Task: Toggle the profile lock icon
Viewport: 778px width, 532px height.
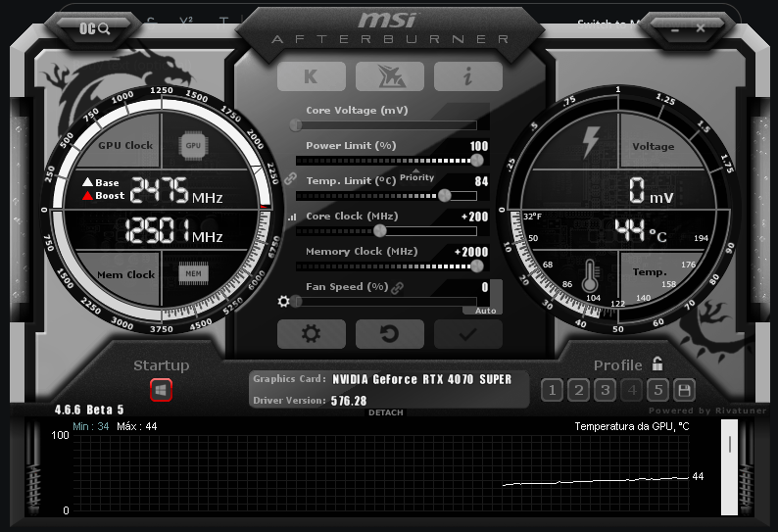Action: click(x=657, y=363)
